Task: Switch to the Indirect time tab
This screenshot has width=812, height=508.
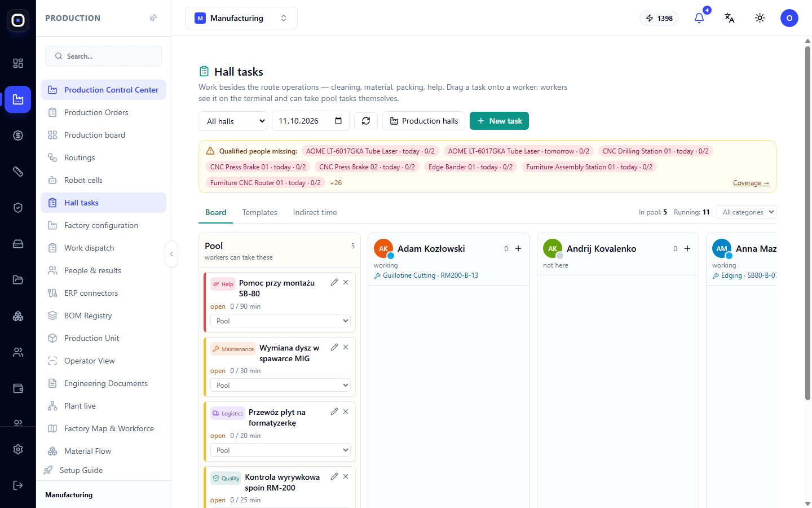Action: pos(315,213)
